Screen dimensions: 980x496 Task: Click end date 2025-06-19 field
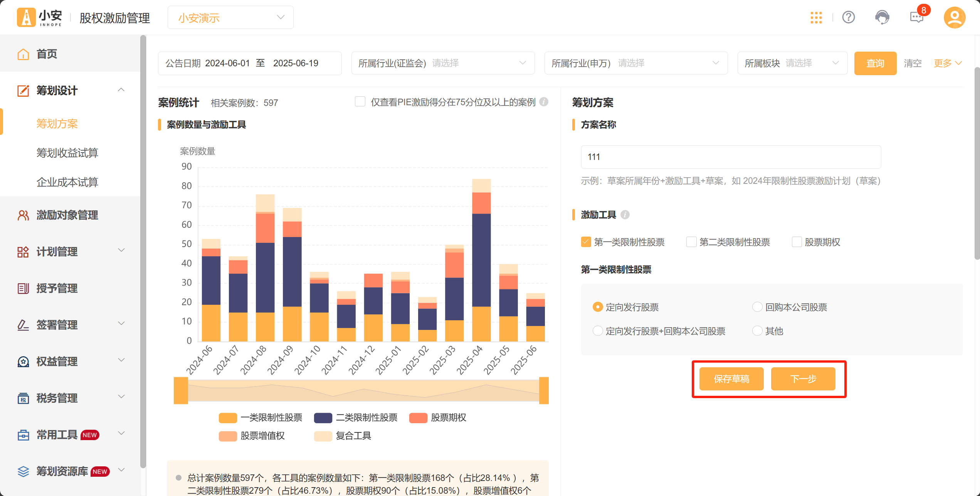[296, 63]
